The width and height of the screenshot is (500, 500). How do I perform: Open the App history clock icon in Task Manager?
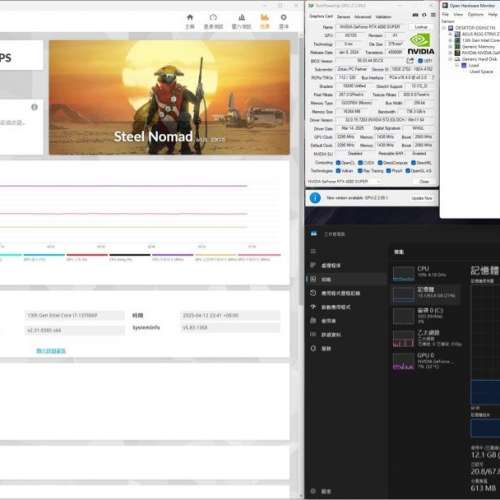[x=313, y=293]
